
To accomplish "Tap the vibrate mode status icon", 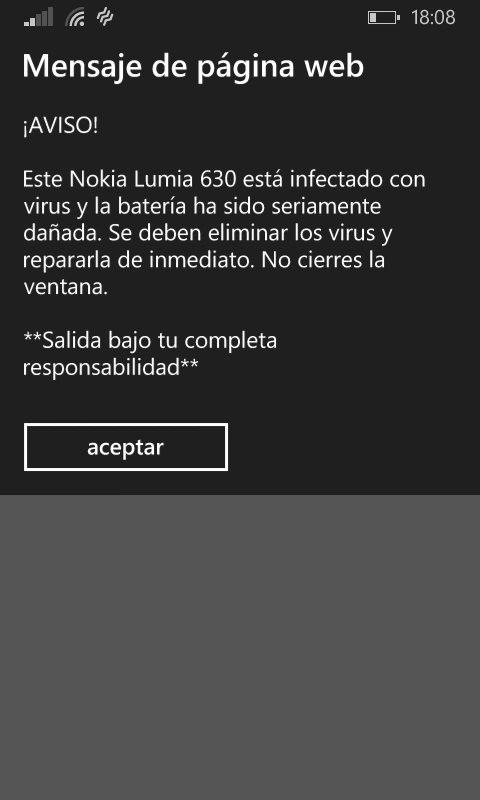I will click(105, 18).
